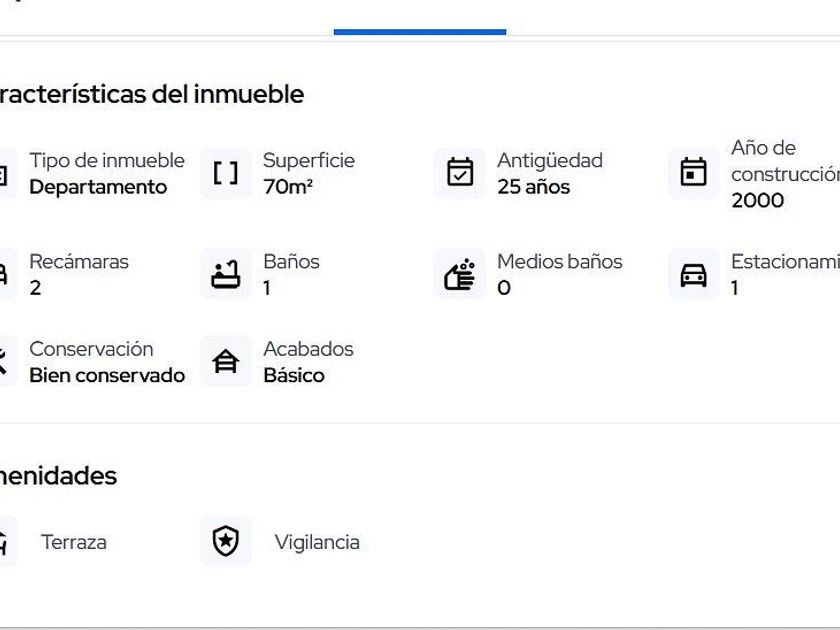Click the 25 años antigüedad value
840x630 pixels.
pyautogui.click(x=534, y=187)
